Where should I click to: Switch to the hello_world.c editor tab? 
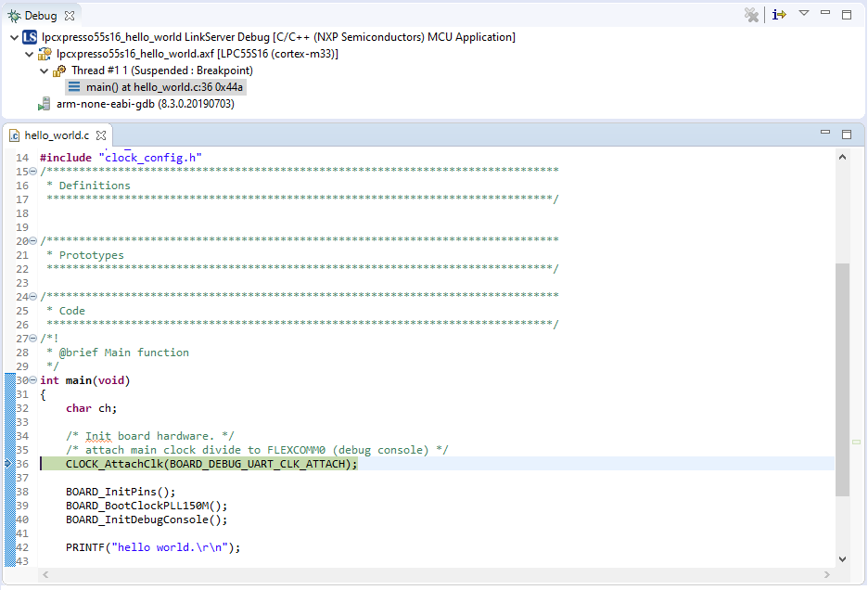click(x=56, y=135)
